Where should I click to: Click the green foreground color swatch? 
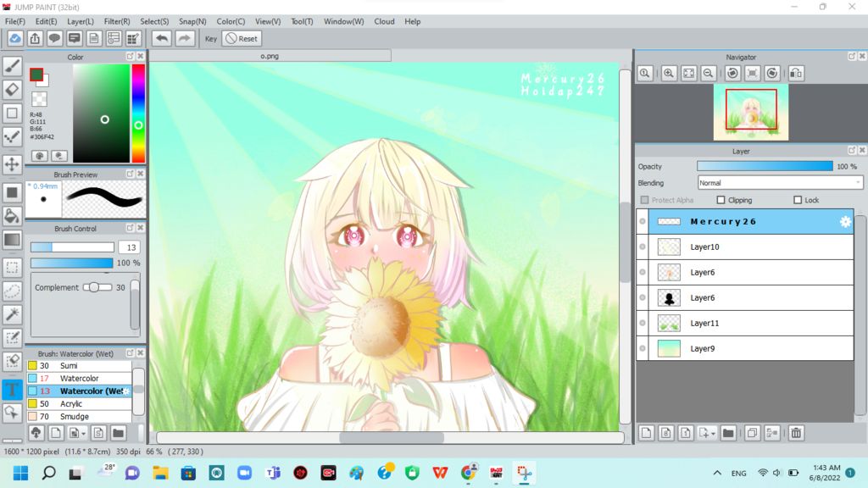(36, 75)
